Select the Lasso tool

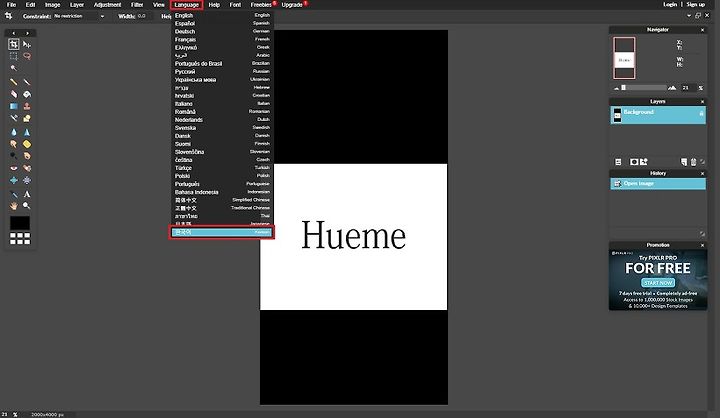point(27,56)
